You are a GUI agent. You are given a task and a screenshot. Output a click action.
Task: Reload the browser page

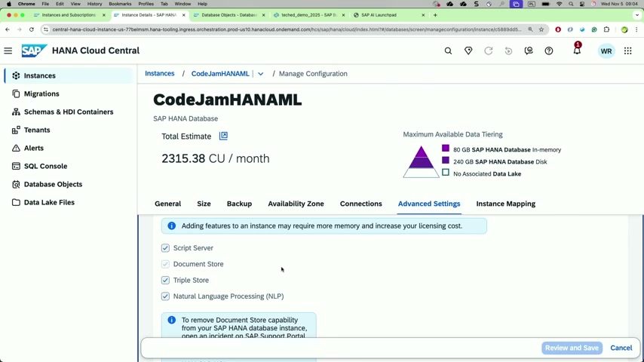[31, 29]
